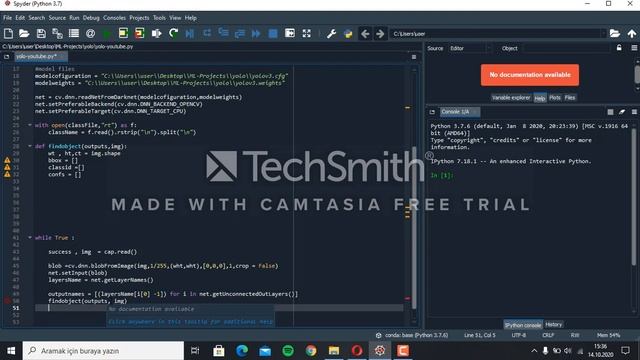Go forward with right arrow icon
640x360 pixels.
(380, 33)
